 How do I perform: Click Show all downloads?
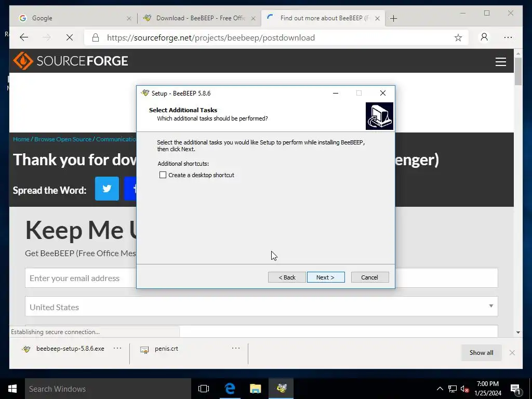pos(481,353)
